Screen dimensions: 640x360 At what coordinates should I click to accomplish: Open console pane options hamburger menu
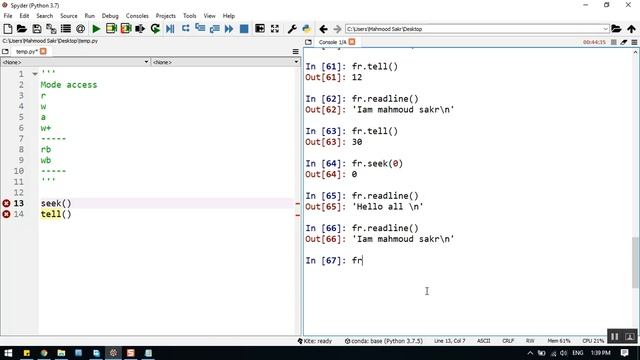634,42
